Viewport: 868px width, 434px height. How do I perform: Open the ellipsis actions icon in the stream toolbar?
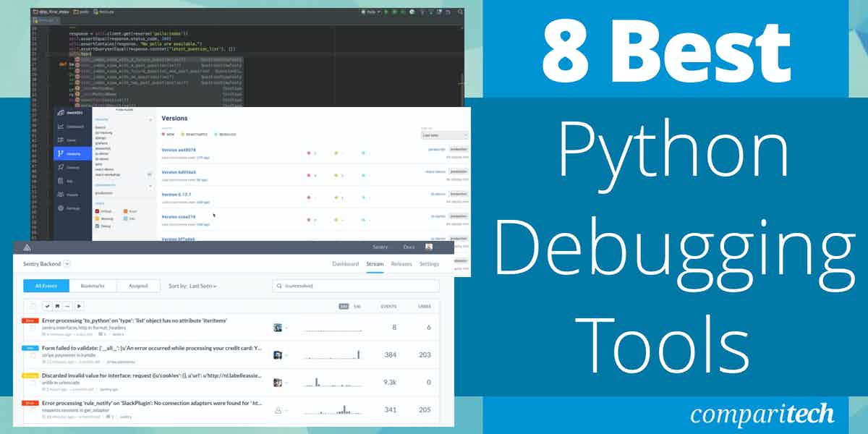click(68, 306)
